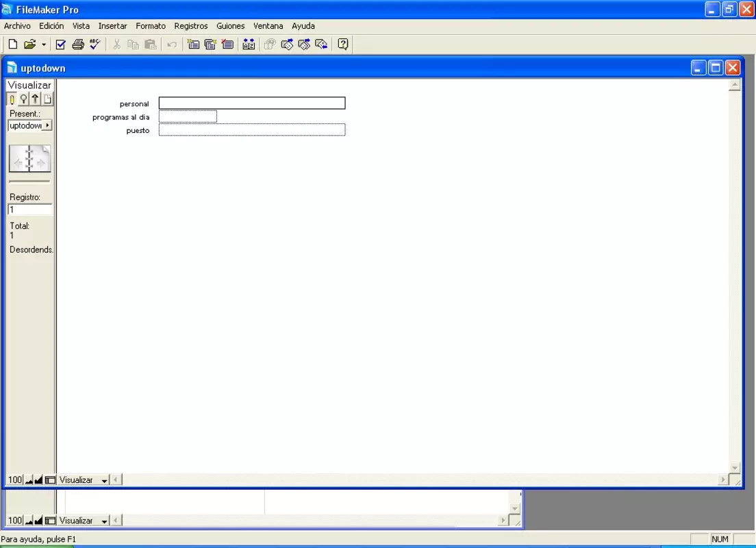Click scroll down arrow of uptodown window
756x548 pixels.
[734, 467]
